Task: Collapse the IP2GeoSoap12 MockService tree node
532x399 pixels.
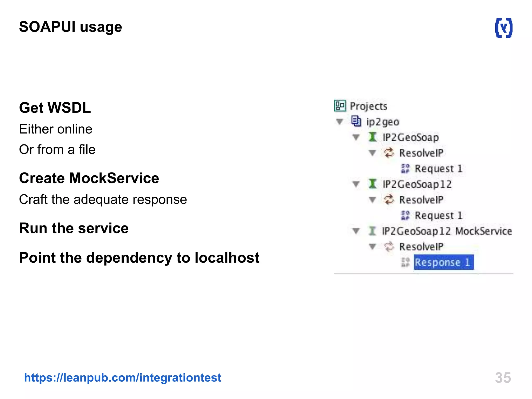Action: pyautogui.click(x=356, y=231)
